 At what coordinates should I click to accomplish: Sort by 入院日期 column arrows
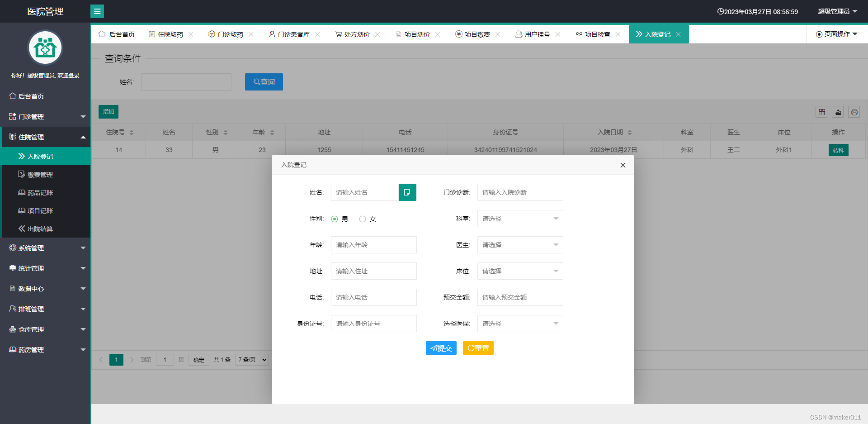pyautogui.click(x=630, y=133)
